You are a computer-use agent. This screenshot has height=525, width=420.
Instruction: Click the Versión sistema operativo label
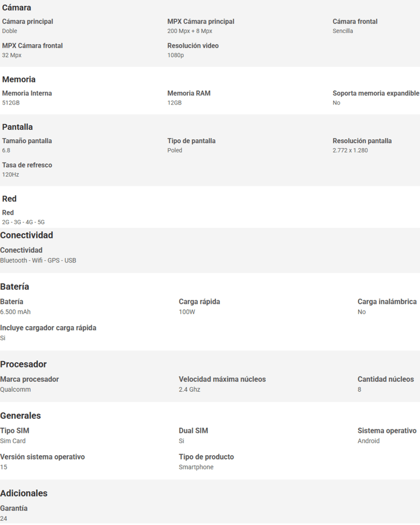[x=42, y=457]
